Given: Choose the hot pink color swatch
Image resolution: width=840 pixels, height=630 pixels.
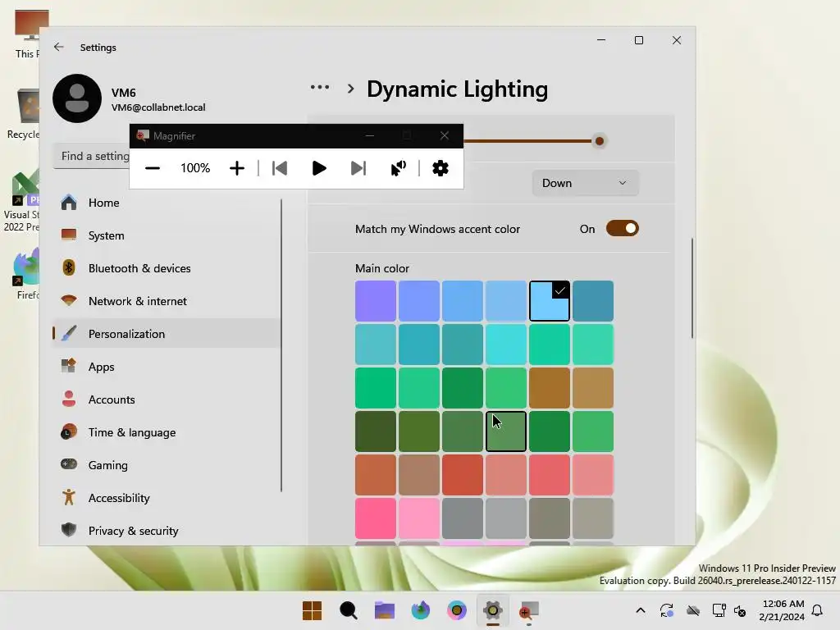Looking at the screenshot, I should [376, 518].
